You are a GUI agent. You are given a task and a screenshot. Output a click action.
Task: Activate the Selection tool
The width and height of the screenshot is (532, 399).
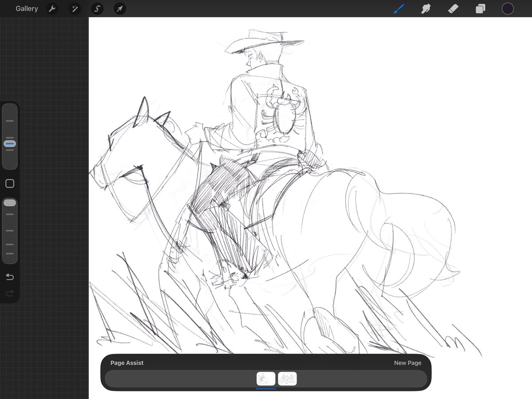[97, 8]
